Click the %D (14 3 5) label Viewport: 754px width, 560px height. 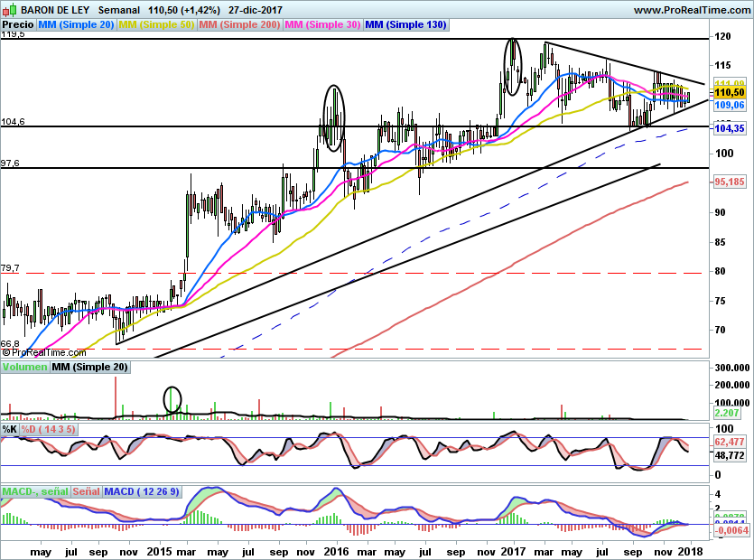click(x=48, y=429)
